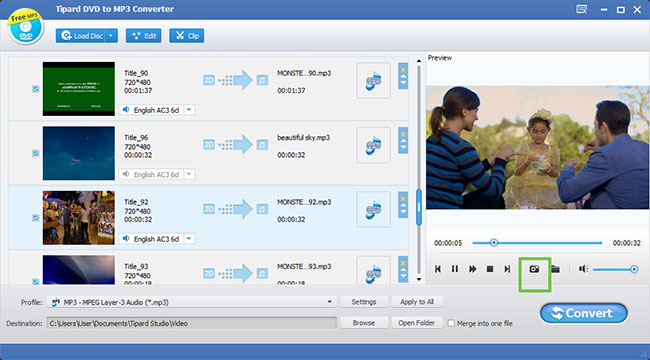Toggle checkbox for Title_93
The image size is (650, 360).
pyautogui.click(x=36, y=282)
